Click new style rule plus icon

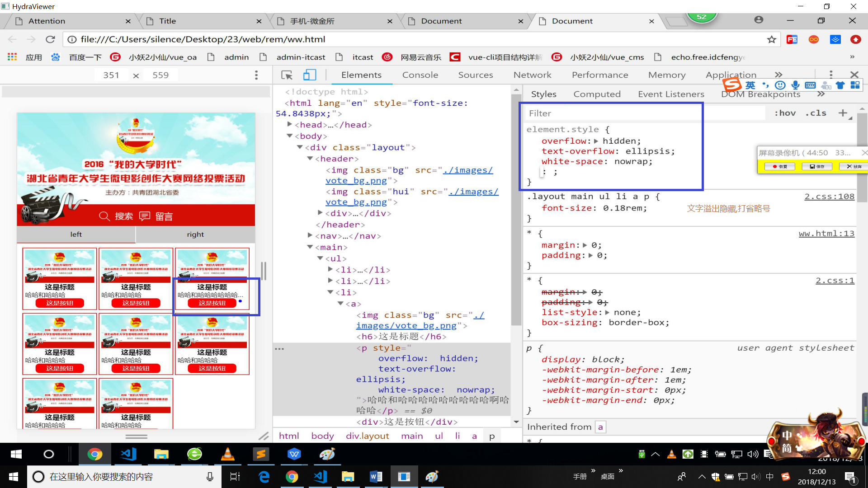(843, 113)
